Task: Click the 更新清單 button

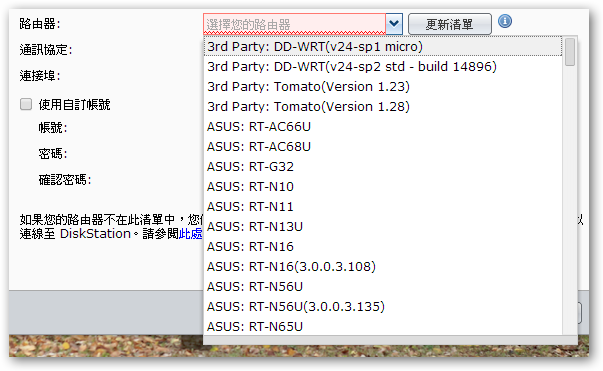Action: tap(450, 24)
